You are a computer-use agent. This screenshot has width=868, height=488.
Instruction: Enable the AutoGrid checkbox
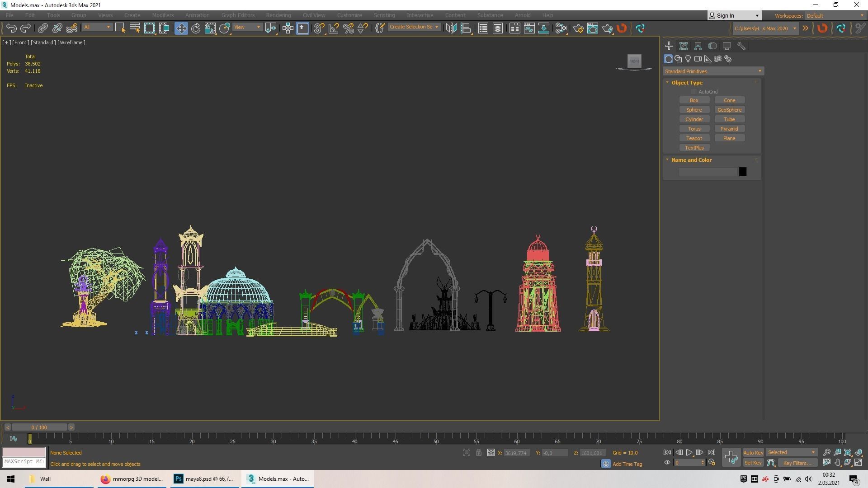tap(694, 92)
